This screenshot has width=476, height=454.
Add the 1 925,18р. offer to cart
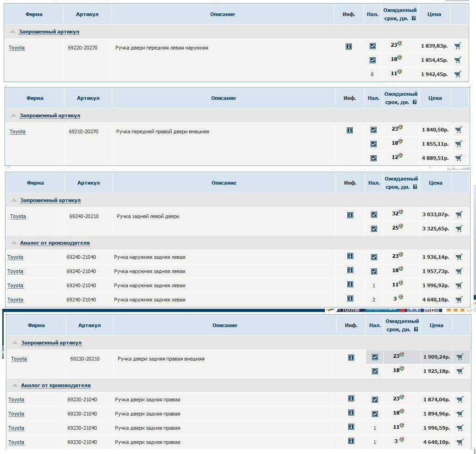pos(460,371)
